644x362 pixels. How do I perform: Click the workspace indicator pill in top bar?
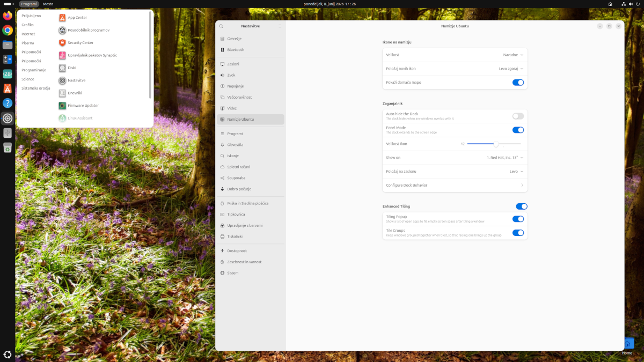(9, 4)
